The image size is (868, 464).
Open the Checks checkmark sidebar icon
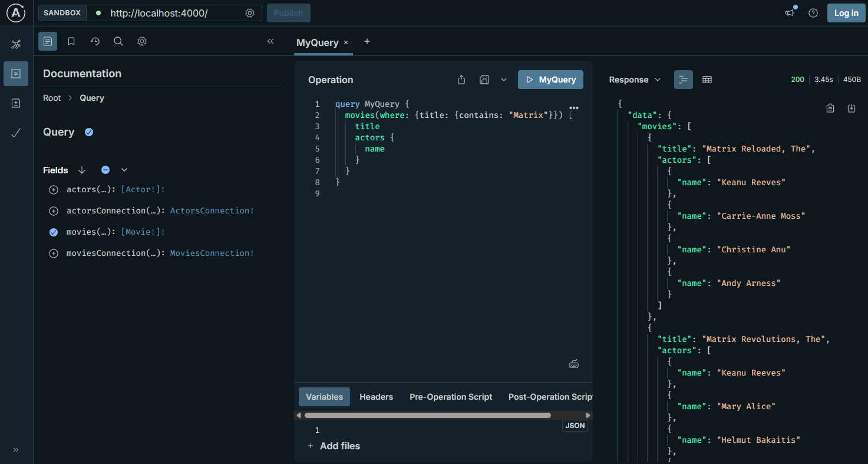click(16, 133)
